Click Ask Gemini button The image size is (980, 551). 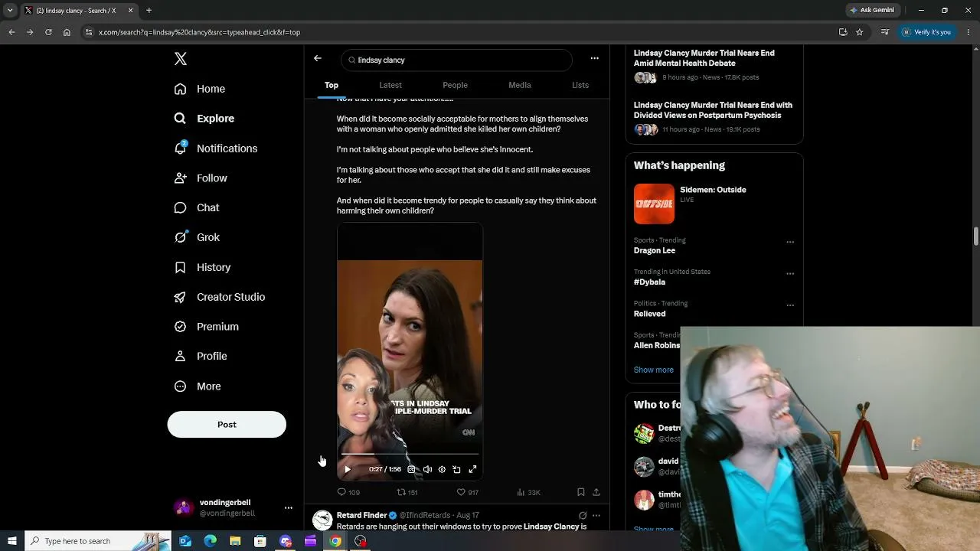point(871,11)
